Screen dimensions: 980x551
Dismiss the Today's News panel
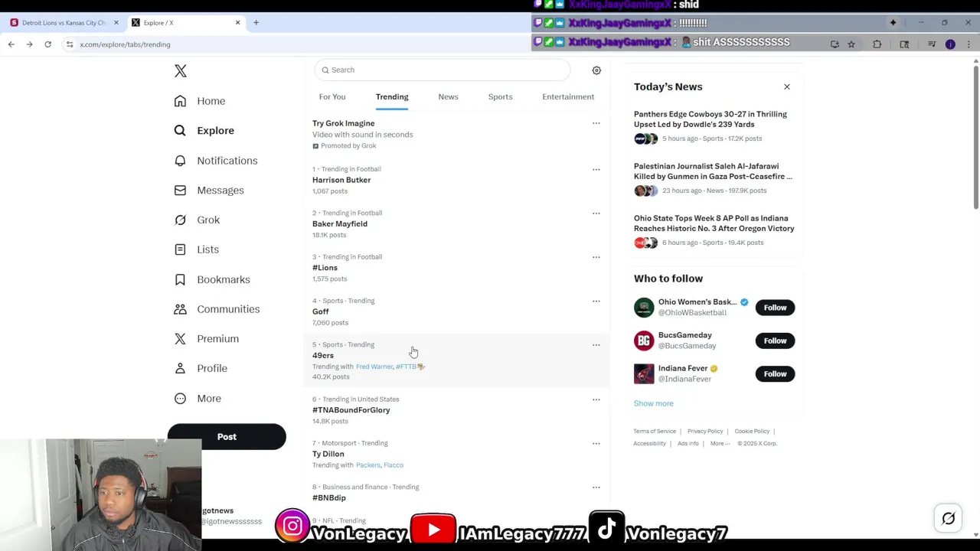point(786,86)
